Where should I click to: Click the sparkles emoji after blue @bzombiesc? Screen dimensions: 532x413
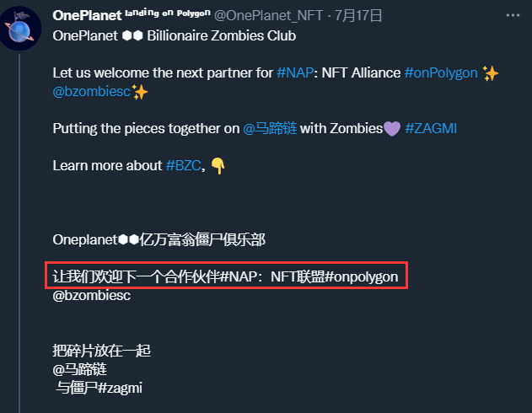140,92
